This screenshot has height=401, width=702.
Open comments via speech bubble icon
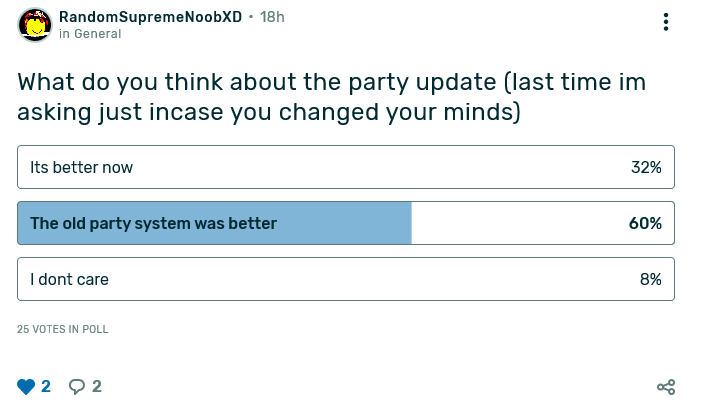(x=77, y=386)
